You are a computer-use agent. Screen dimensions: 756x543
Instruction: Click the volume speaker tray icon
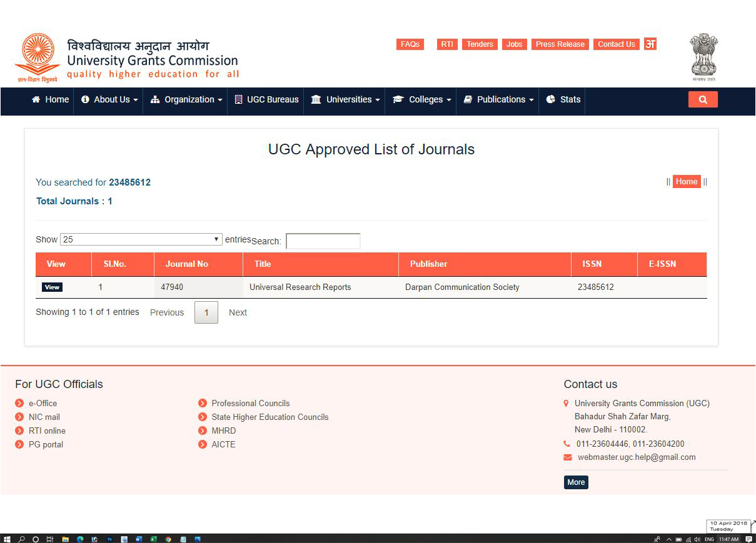pyautogui.click(x=697, y=539)
